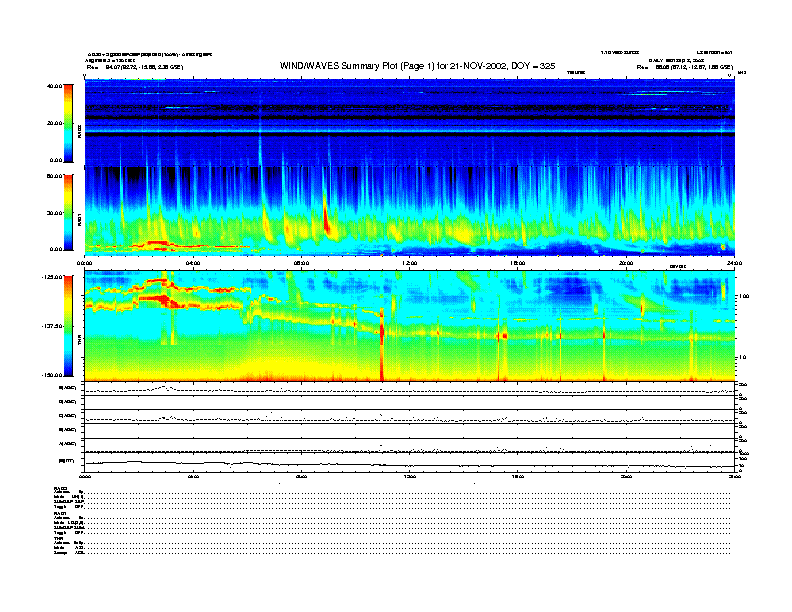Select the 20.00 label on RAD2 scale
Viewport: 792px width, 612px height.
pyautogui.click(x=54, y=123)
